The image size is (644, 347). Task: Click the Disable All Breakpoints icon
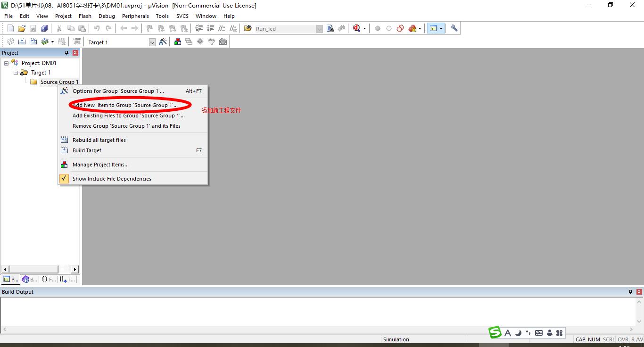(x=400, y=28)
